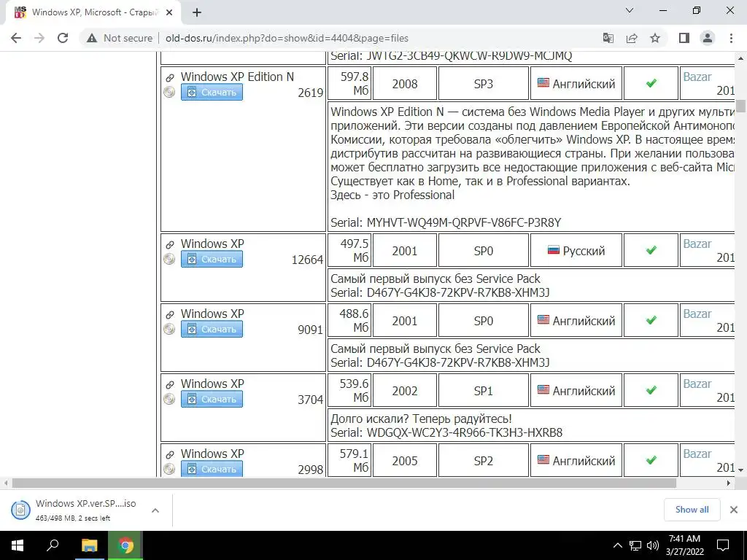
Task: Click link icon beside Windows XP Edition N
Action: coord(169,77)
